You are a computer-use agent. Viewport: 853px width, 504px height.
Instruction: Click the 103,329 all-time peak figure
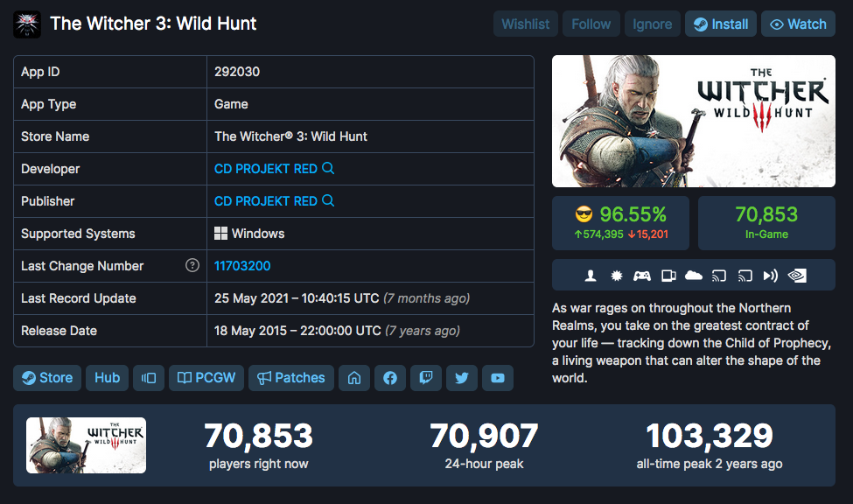point(710,436)
